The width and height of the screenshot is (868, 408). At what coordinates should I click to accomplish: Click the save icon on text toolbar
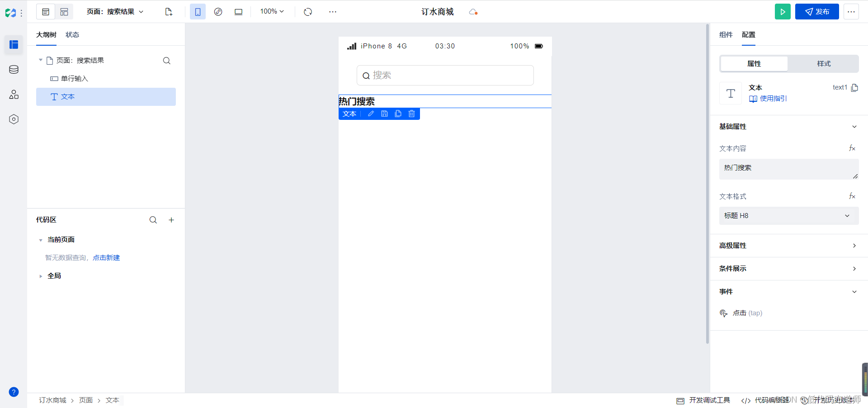coord(384,114)
